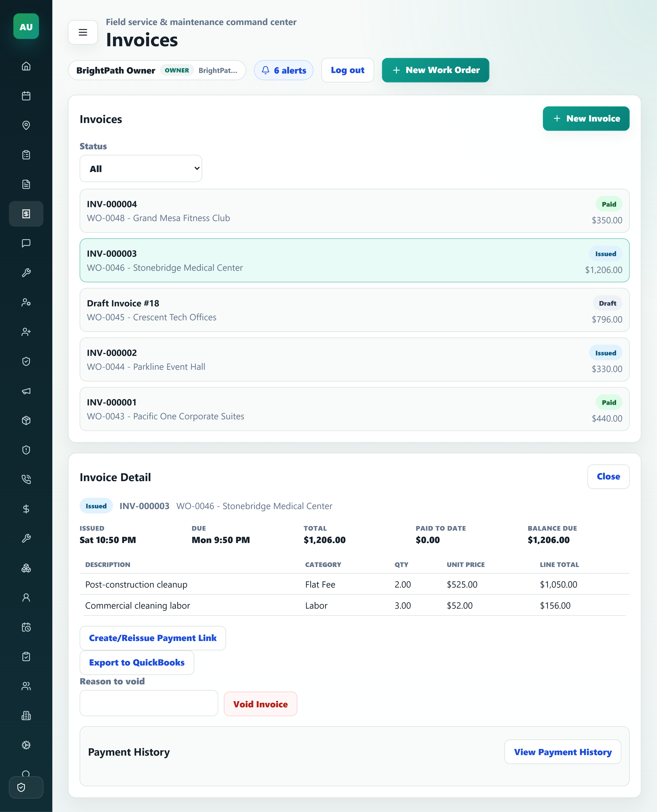Open the clock-calendar schedule icon in sidebar
This screenshot has height=812, width=657.
(26, 627)
